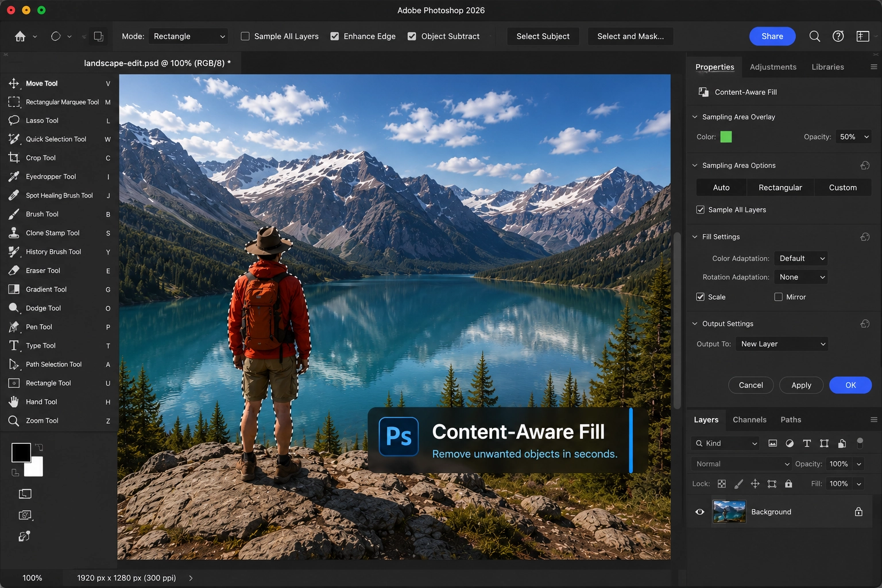Select the Move Tool

click(59, 83)
